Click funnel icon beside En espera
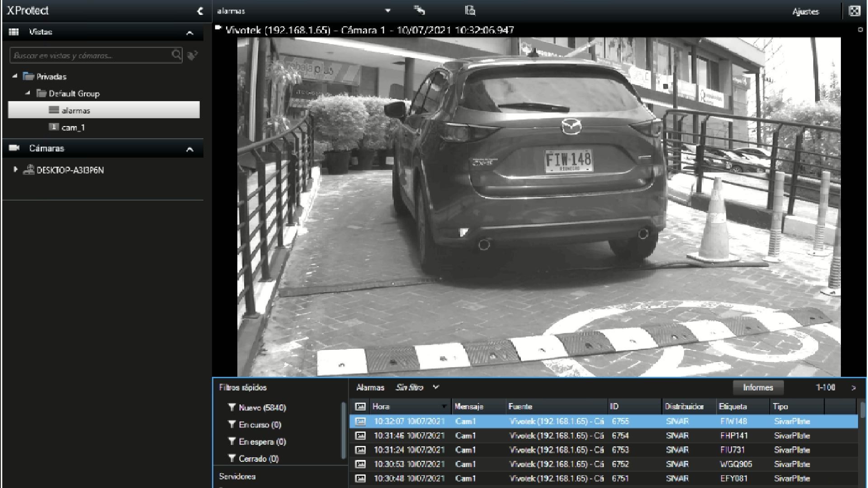Image resolution: width=868 pixels, height=488 pixels. tap(232, 441)
